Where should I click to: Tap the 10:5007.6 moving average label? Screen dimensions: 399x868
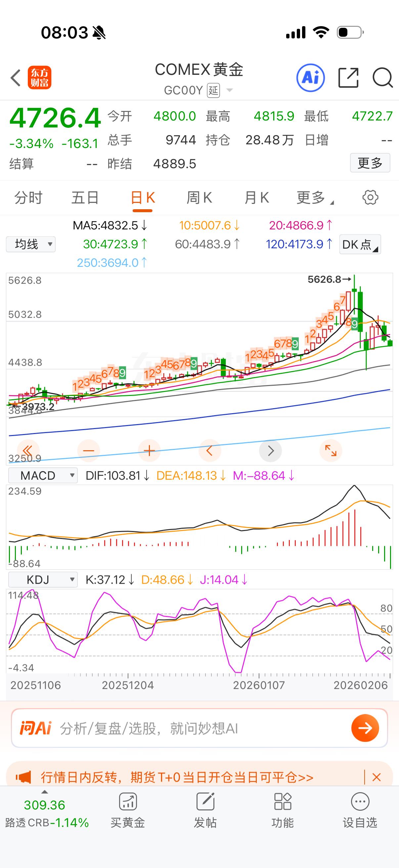point(209,225)
